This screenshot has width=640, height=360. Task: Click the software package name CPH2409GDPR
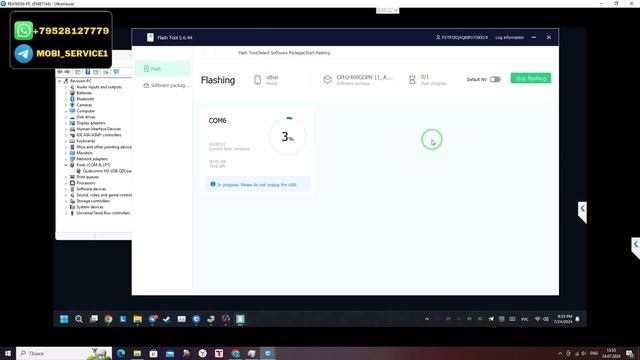pyautogui.click(x=364, y=77)
